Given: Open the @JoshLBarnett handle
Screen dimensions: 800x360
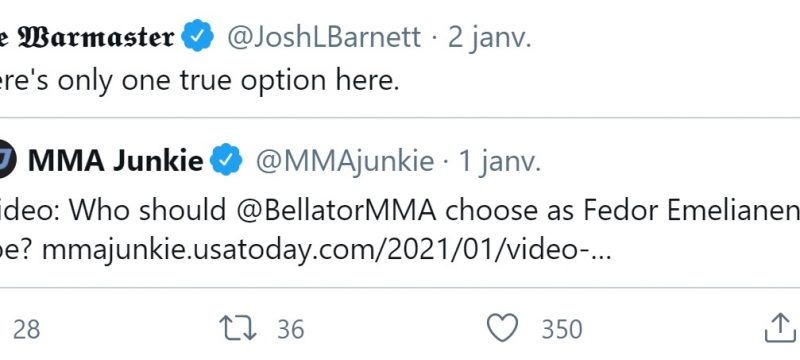Looking at the screenshot, I should pyautogui.click(x=324, y=37).
